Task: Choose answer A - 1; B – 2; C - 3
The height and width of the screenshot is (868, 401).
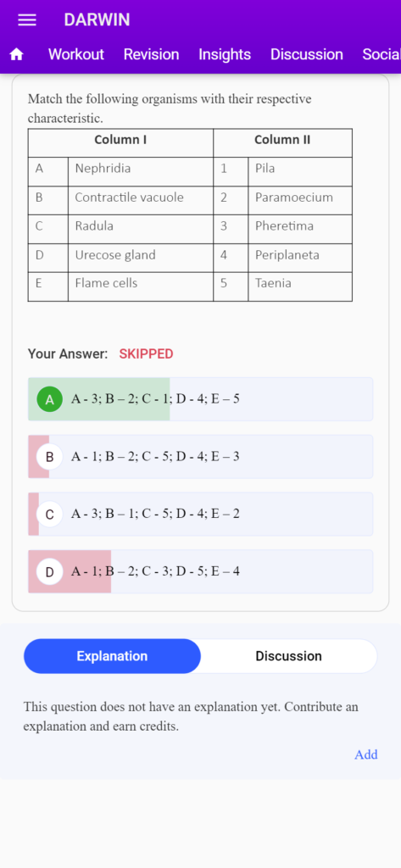Action: (x=200, y=572)
